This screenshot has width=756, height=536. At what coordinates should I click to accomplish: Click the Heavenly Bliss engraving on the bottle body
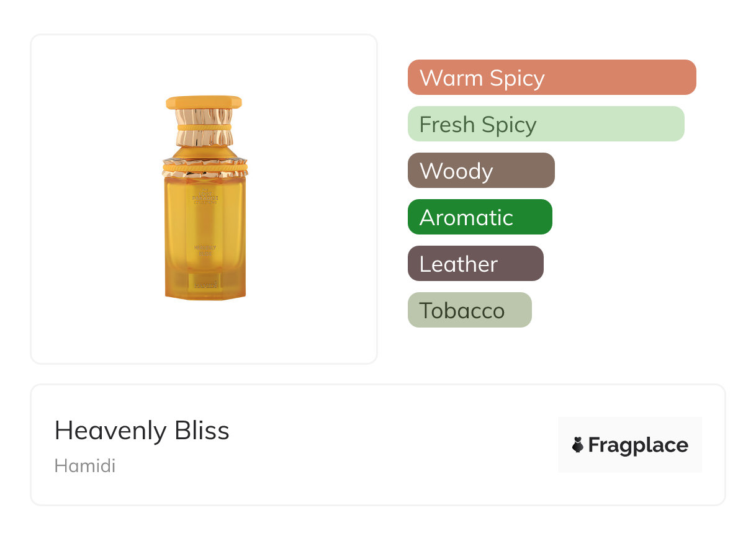coord(204,250)
